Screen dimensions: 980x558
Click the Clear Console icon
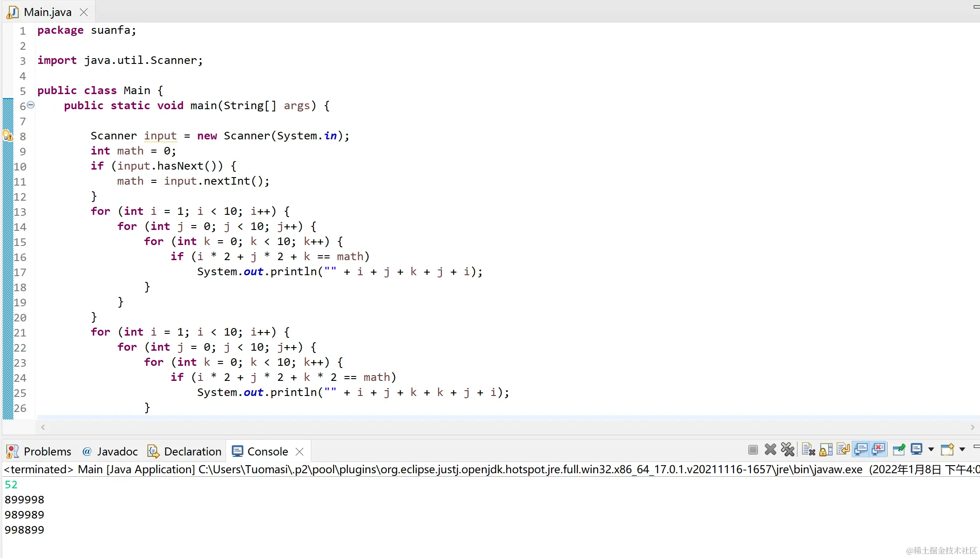(809, 450)
